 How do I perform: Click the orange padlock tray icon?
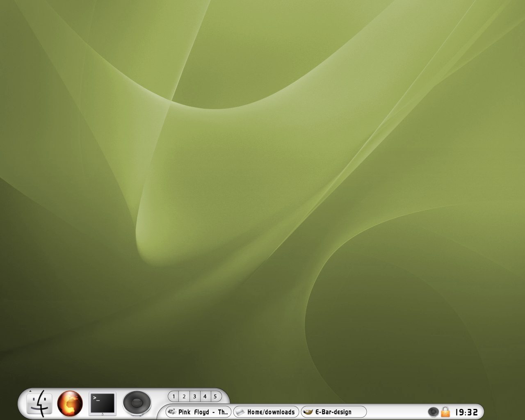coord(445,412)
